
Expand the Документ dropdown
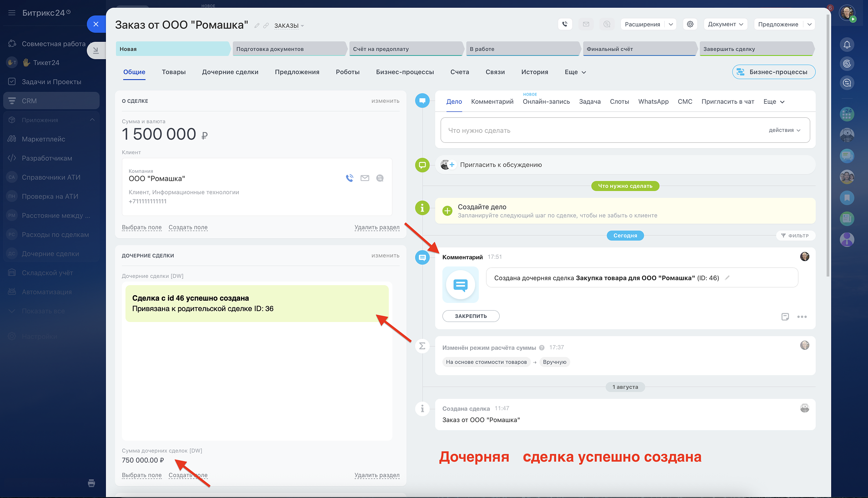pos(725,24)
